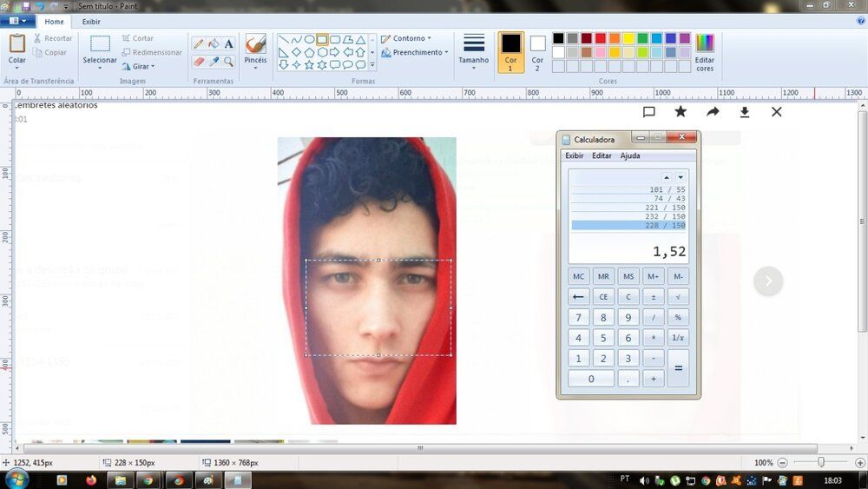The height and width of the screenshot is (489, 868).
Task: Select the Magnifier tool
Action: pyautogui.click(x=228, y=62)
